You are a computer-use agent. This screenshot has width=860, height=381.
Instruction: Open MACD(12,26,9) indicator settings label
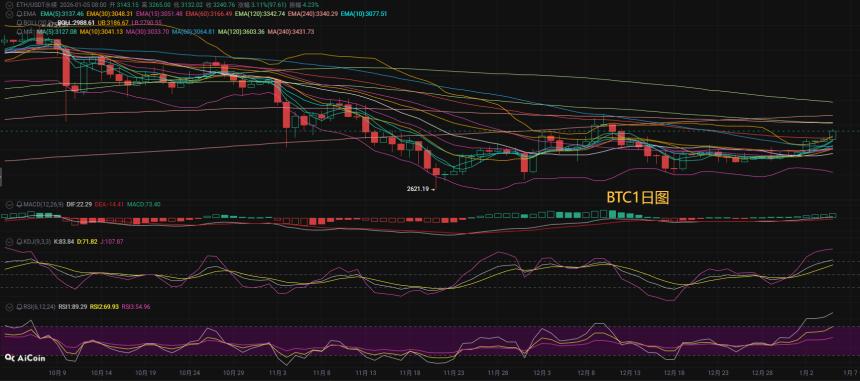coord(43,204)
